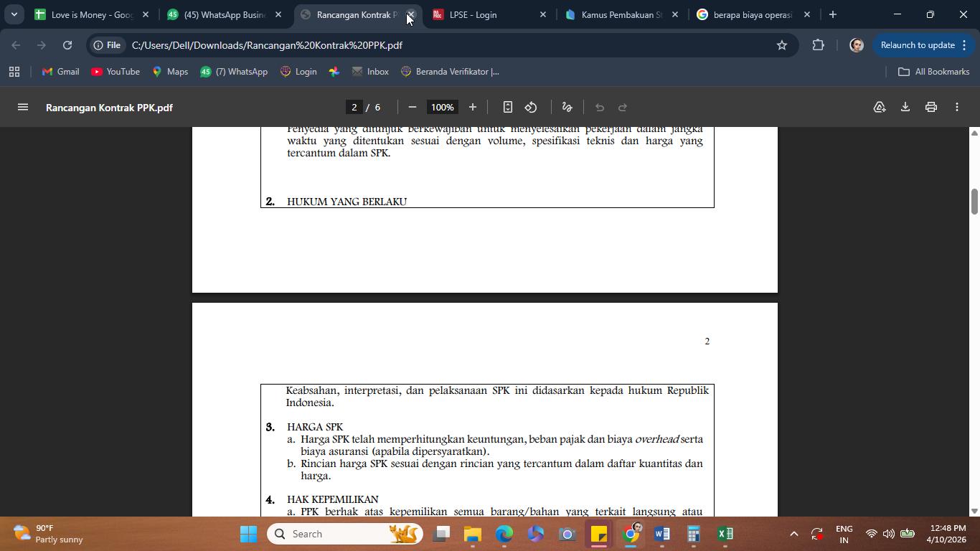Go forward to the next page
The height and width of the screenshot is (551, 980).
(42, 45)
